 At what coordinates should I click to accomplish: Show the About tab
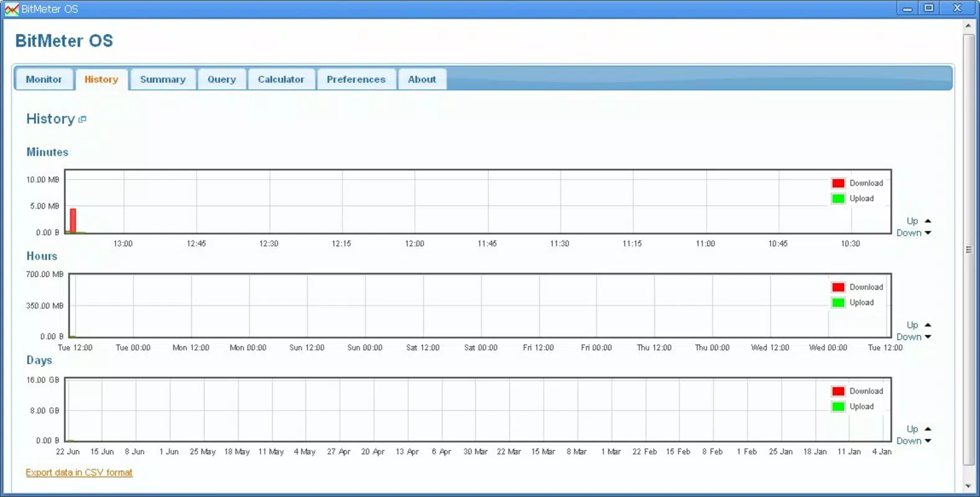tap(422, 80)
